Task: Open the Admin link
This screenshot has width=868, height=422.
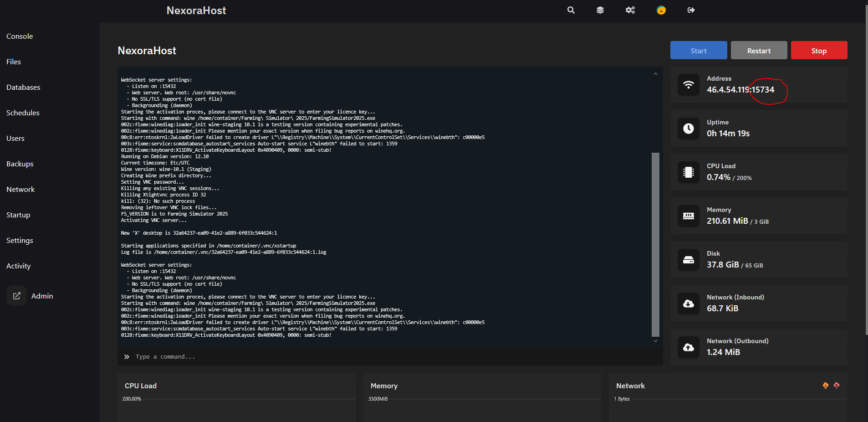Action: pos(42,296)
